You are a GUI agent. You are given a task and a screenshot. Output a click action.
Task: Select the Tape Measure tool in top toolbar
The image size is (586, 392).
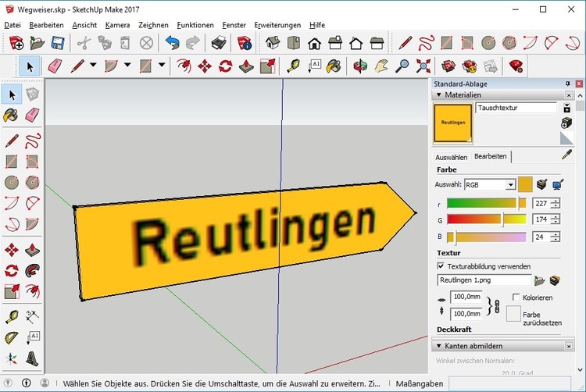coord(293,66)
